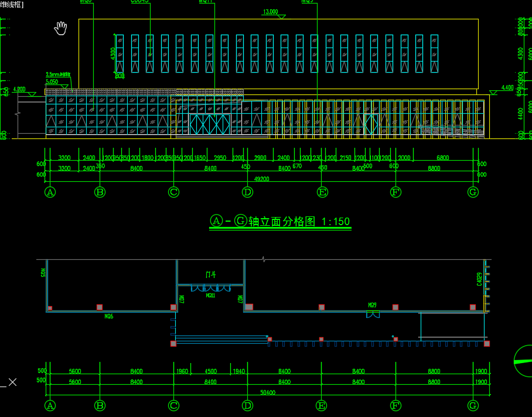Image resolution: width=532 pixels, height=417 pixels.
Task: Select axis bubble F under the elevation drawing
Action: 395,192
